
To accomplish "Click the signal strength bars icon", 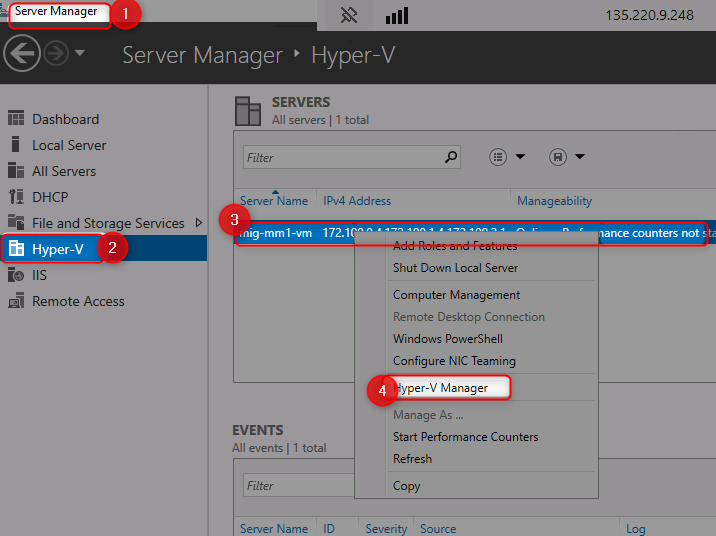I will 397,16.
